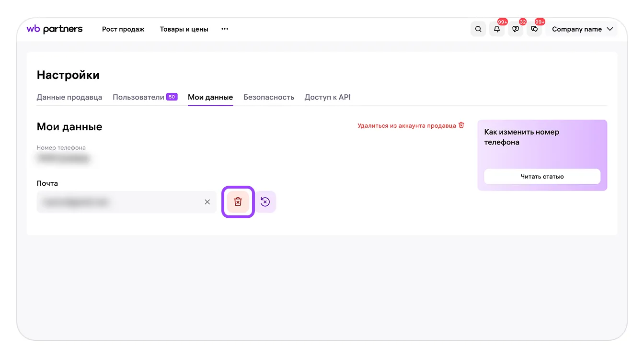Focus the Почта email input field
Viewport: 644px width, 358px height.
tap(126, 202)
